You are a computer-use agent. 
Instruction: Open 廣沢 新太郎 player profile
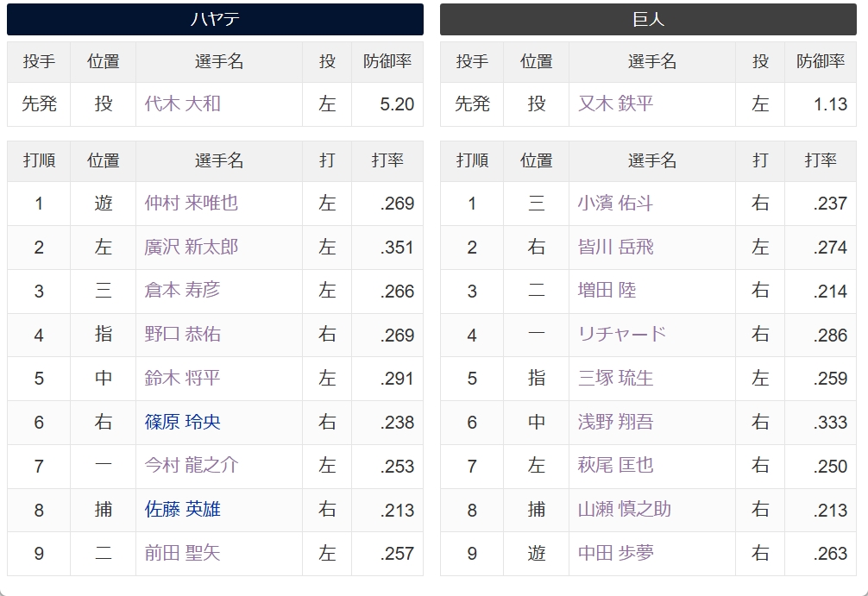(x=192, y=247)
